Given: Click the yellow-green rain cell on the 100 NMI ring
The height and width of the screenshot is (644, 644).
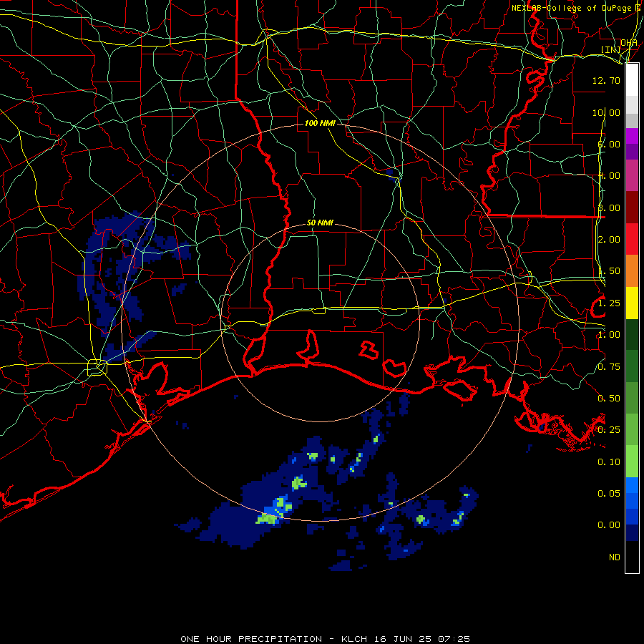Looking at the screenshot, I should 267,519.
